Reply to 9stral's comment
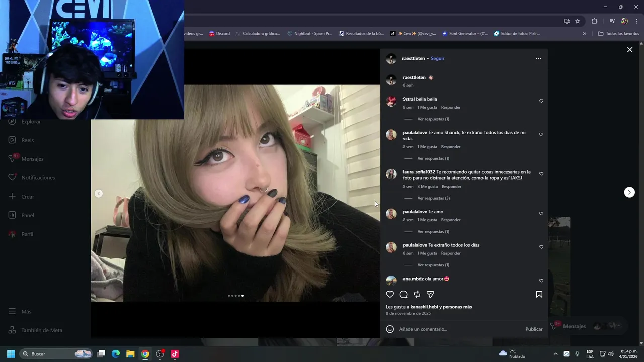The image size is (644, 362). pyautogui.click(x=451, y=108)
